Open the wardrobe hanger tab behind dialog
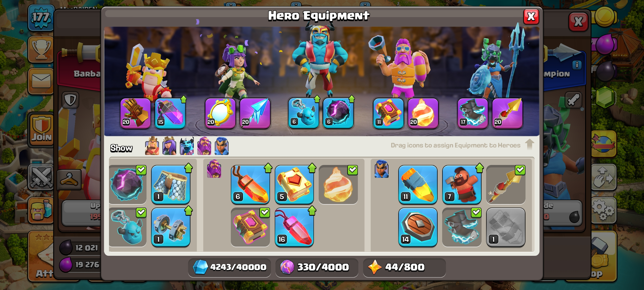The image size is (644, 290). 69,179
